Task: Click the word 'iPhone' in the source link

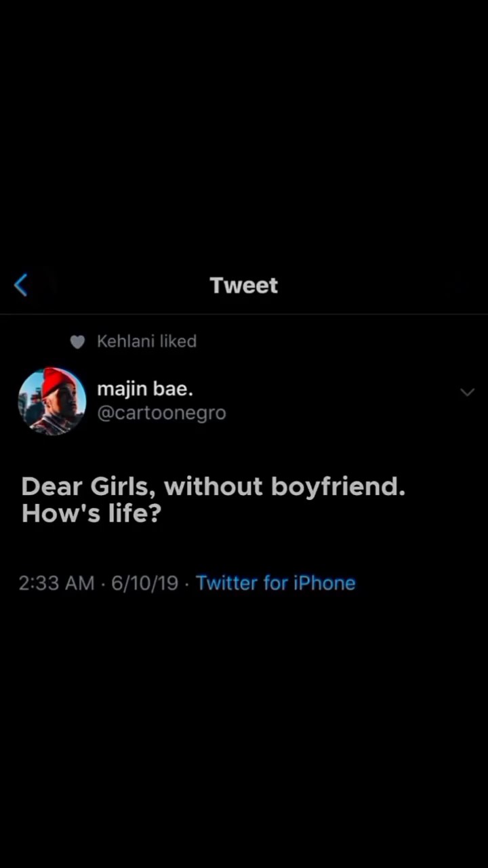Action: coord(324,583)
